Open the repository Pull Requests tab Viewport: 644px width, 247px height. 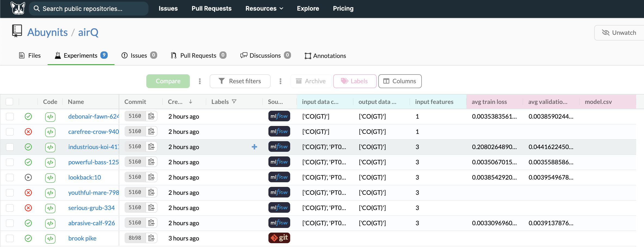click(x=199, y=55)
